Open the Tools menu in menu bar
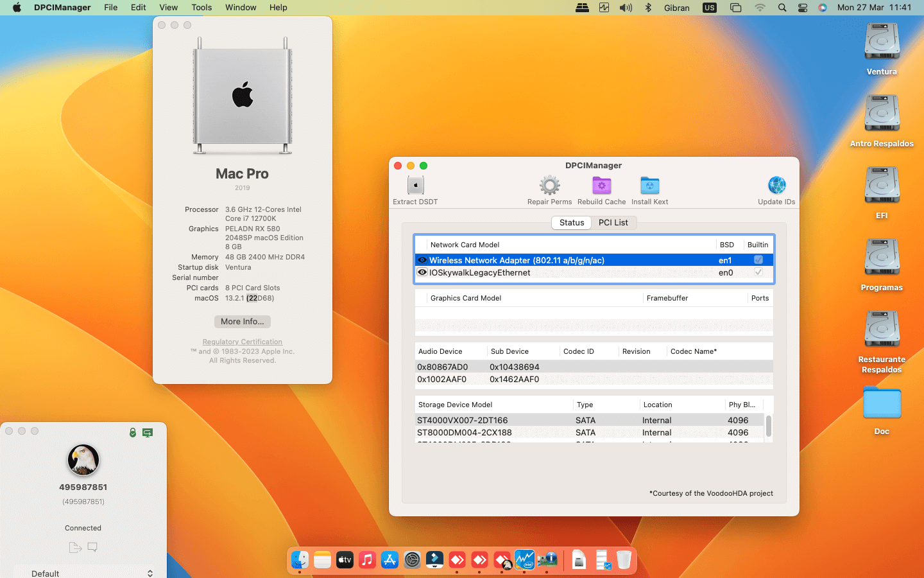 201,8
